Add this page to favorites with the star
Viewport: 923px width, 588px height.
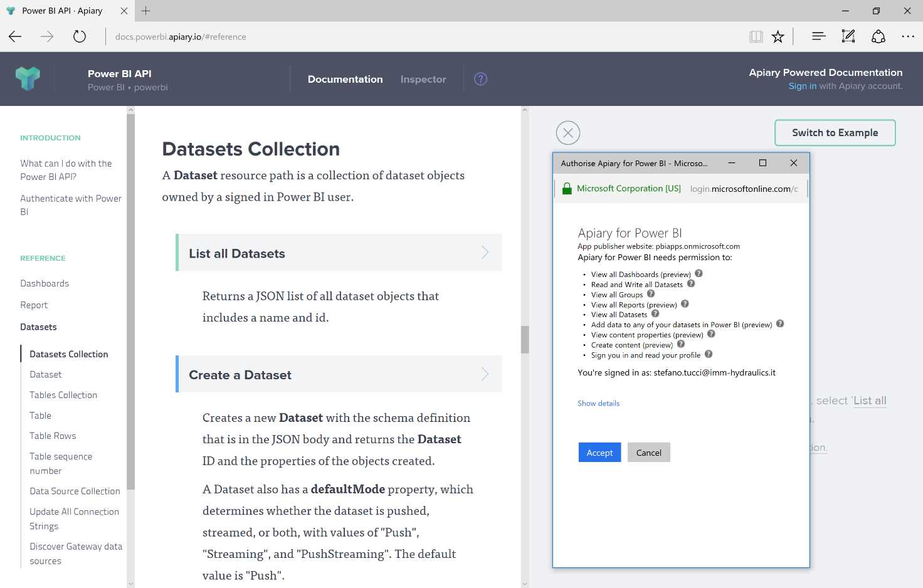click(x=778, y=36)
